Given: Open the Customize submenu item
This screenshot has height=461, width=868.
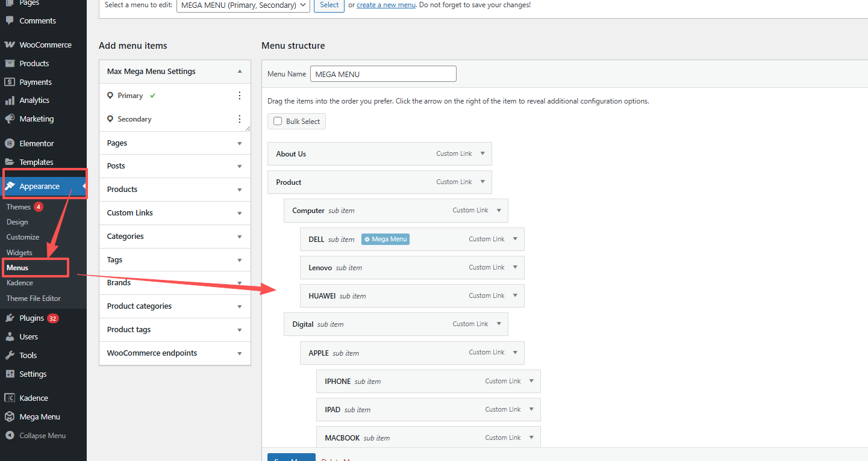Looking at the screenshot, I should pos(23,237).
